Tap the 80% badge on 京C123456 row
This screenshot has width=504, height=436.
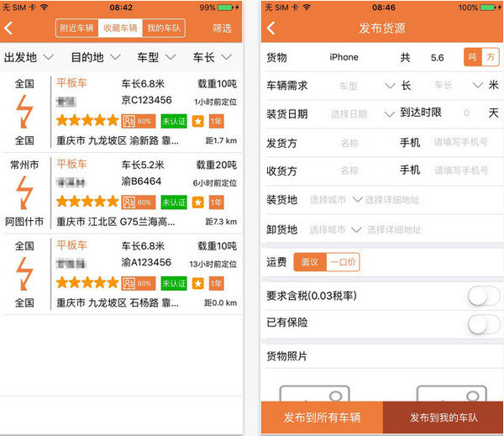[x=139, y=121]
